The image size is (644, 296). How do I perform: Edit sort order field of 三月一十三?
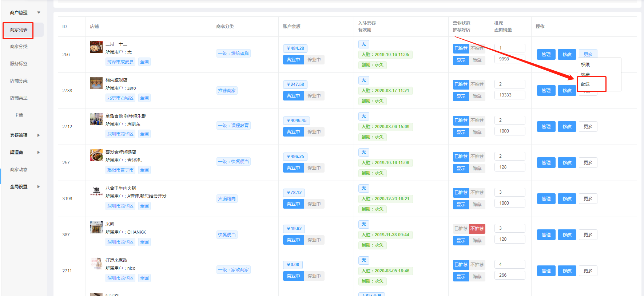[x=510, y=48]
